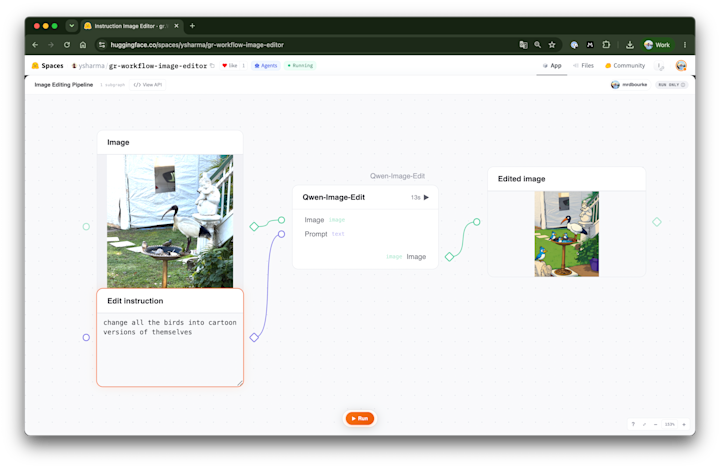Close the Instruction Image Editor tab
720x468 pixels.
point(176,26)
